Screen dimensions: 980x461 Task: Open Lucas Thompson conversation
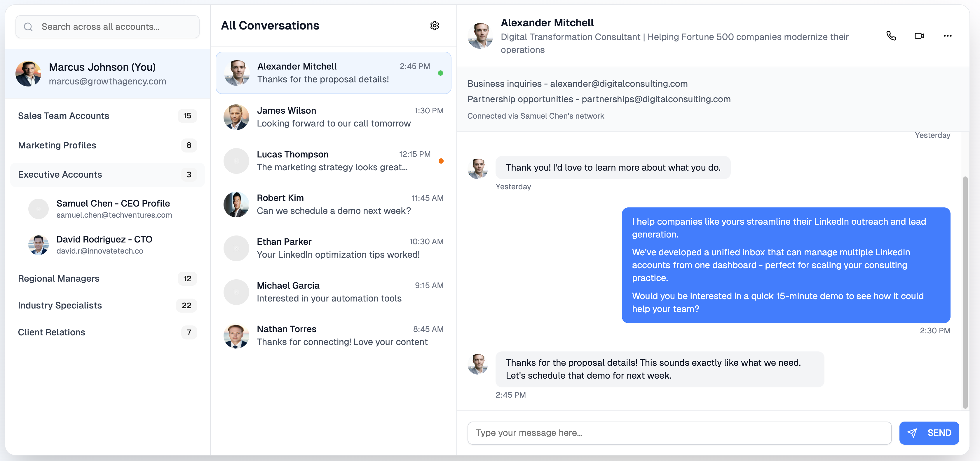pos(333,161)
